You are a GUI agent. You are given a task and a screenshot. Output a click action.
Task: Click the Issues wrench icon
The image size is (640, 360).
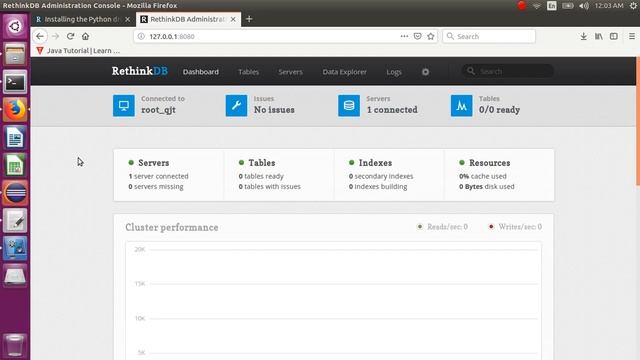[236, 106]
